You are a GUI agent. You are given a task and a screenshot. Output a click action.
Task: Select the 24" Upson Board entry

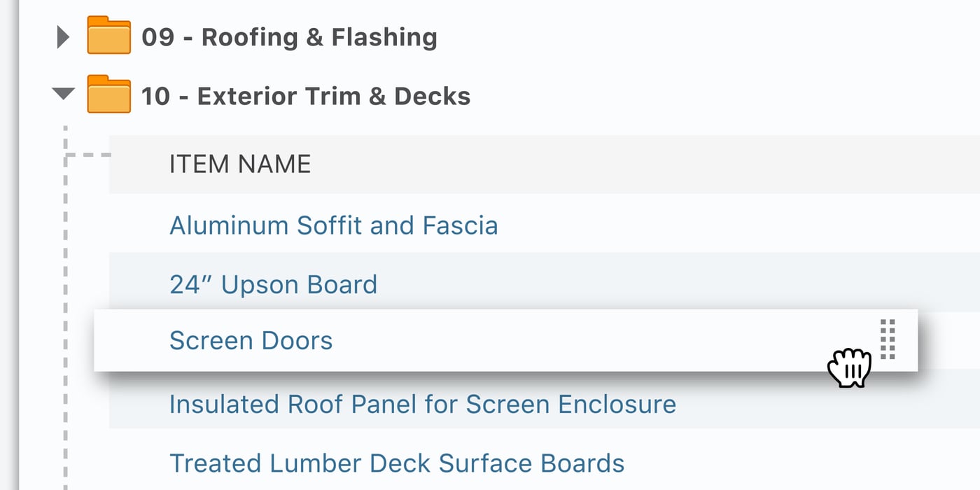[273, 284]
